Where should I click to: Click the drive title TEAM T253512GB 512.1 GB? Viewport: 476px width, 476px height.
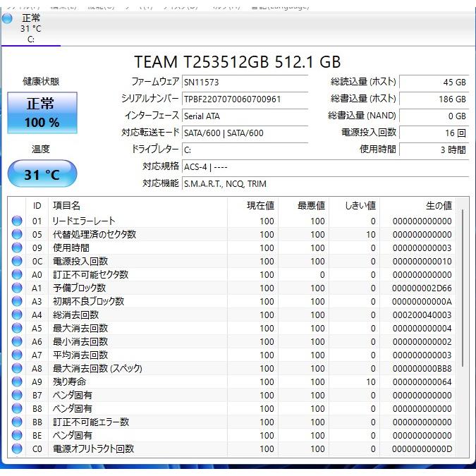(x=238, y=62)
